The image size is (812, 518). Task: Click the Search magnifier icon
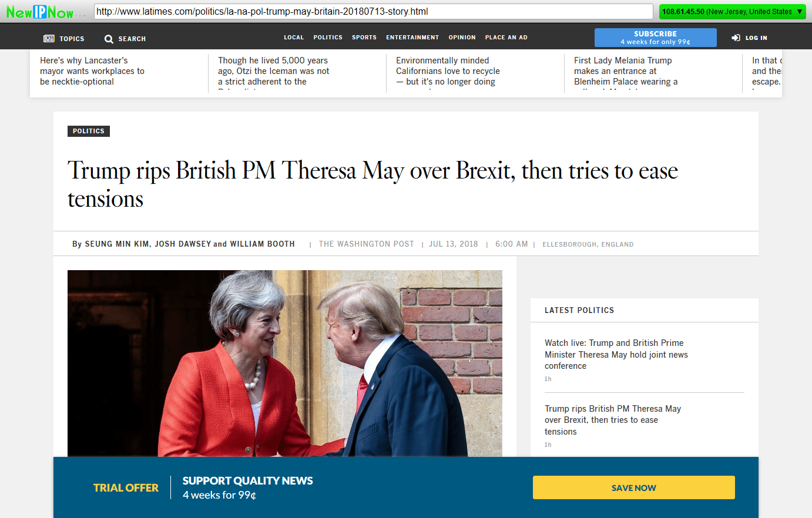click(109, 39)
